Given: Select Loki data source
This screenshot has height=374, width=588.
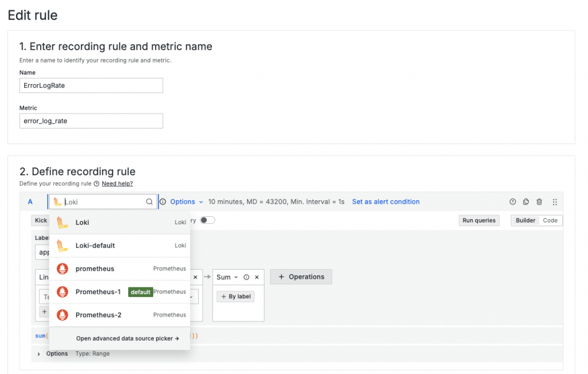Looking at the screenshot, I should (119, 222).
